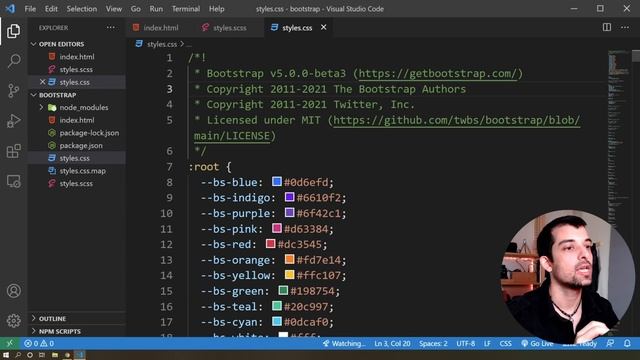Image resolution: width=640 pixels, height=360 pixels.
Task: Click the --bs-green color swatch
Action: point(283,290)
